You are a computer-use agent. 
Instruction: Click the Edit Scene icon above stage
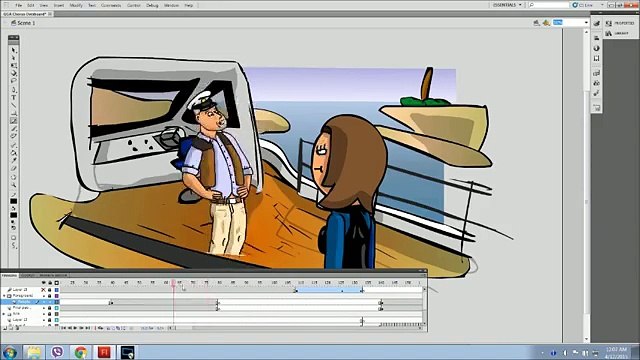click(537, 23)
